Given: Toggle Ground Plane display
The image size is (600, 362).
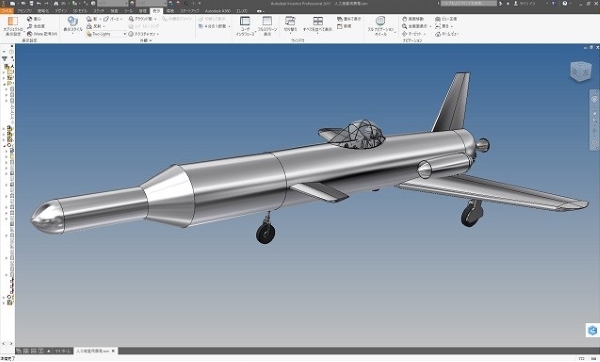Looking at the screenshot, I should [x=143, y=19].
